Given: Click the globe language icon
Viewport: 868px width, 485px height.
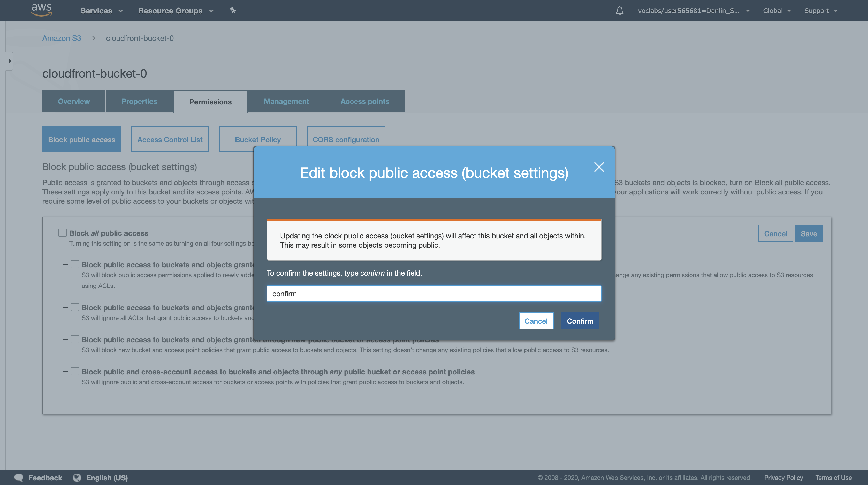Looking at the screenshot, I should pos(77,477).
